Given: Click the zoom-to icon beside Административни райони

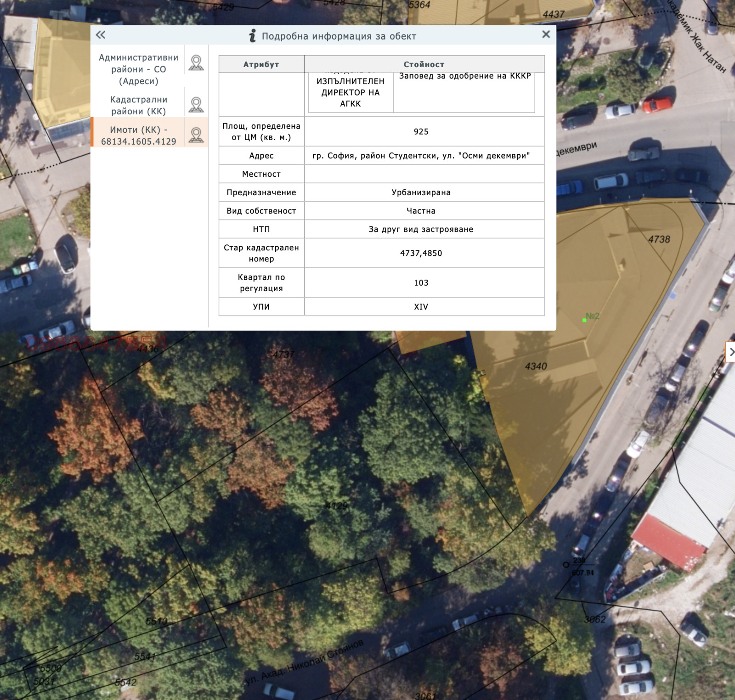Looking at the screenshot, I should coord(197,63).
